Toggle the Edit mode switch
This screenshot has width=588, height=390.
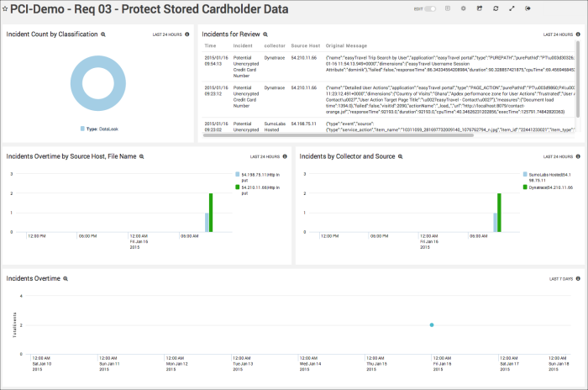(430, 8)
